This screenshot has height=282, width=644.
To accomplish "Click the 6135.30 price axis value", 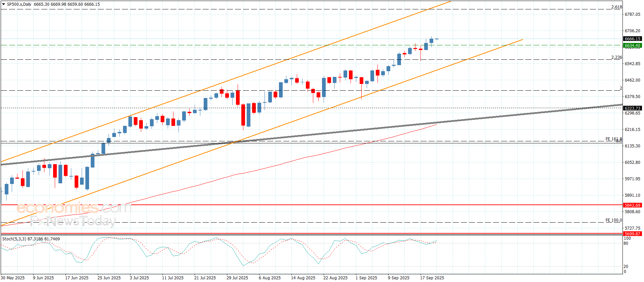I will point(632,146).
